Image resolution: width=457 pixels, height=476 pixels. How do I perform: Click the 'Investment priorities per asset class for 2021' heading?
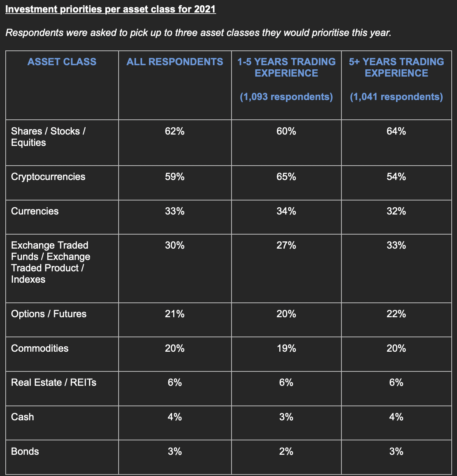click(x=111, y=9)
